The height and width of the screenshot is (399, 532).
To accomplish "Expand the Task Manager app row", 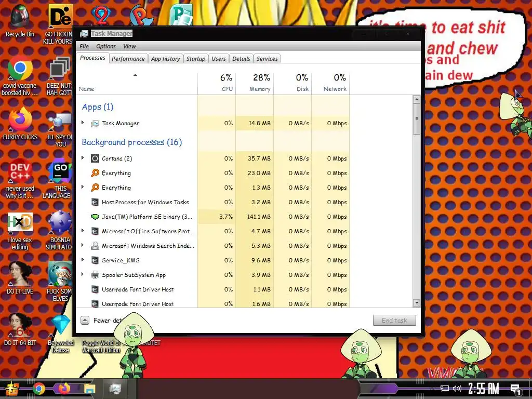I will coord(83,123).
